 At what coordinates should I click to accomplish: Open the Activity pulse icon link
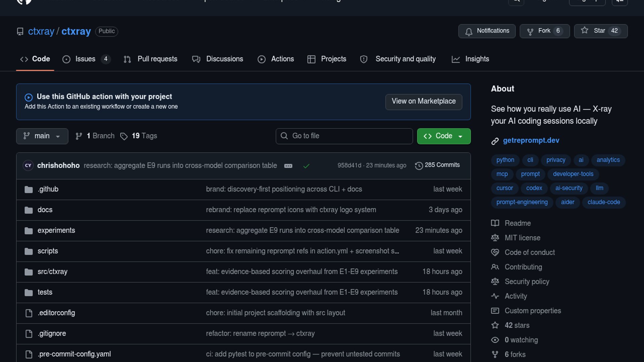click(x=495, y=296)
